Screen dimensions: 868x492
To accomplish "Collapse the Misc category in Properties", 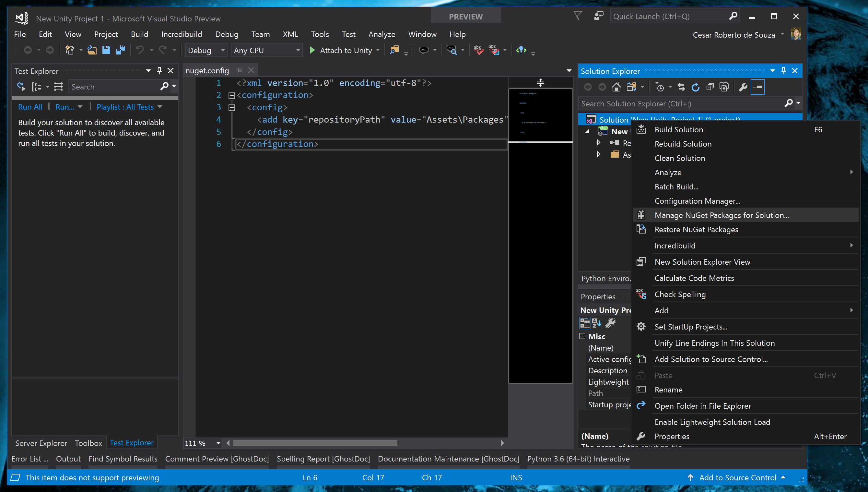I will (x=582, y=336).
